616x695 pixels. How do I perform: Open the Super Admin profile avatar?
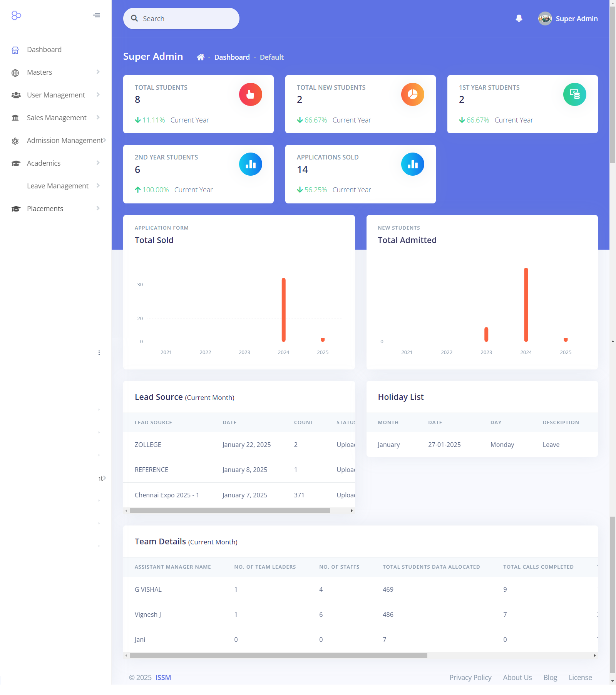545,18
